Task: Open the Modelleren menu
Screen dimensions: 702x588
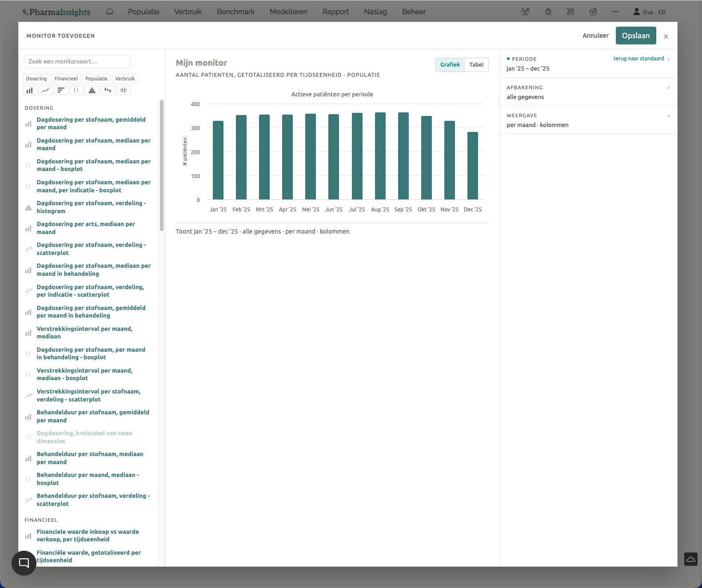Action: [x=288, y=12]
